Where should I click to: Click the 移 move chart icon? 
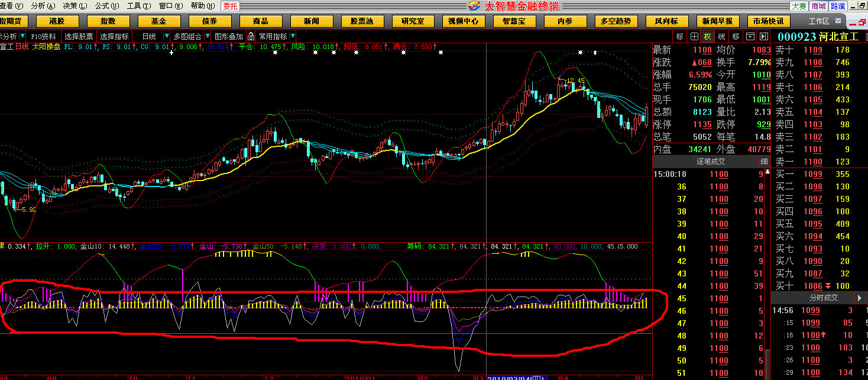tap(736, 36)
